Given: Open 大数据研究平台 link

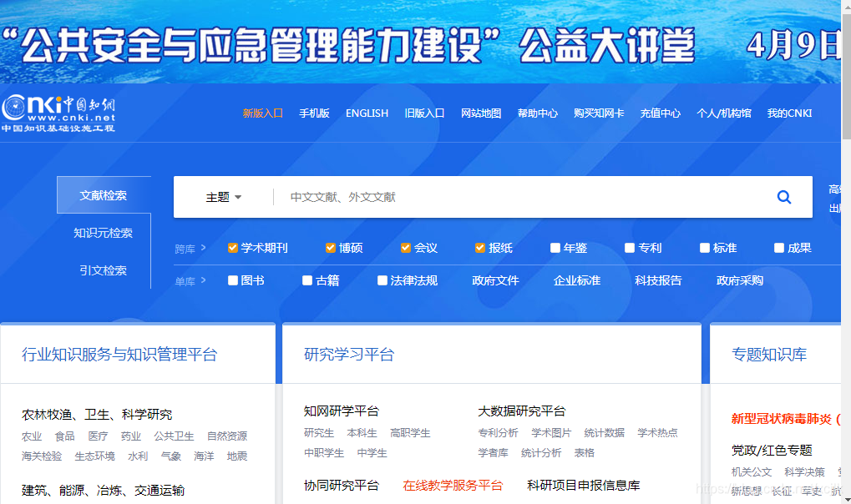Looking at the screenshot, I should click(x=522, y=411).
